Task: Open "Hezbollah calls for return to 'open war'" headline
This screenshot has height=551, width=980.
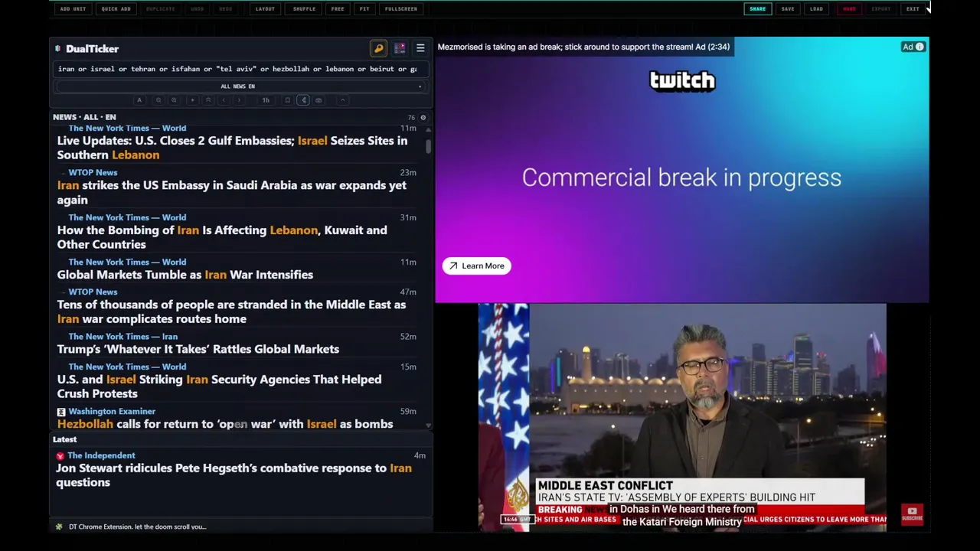Action: [225, 424]
